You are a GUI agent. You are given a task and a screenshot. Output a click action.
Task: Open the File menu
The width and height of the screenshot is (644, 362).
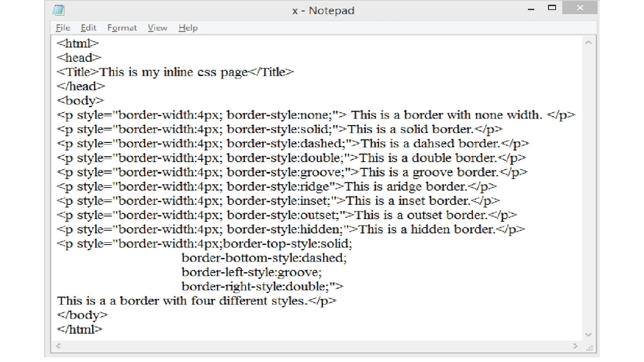click(63, 28)
